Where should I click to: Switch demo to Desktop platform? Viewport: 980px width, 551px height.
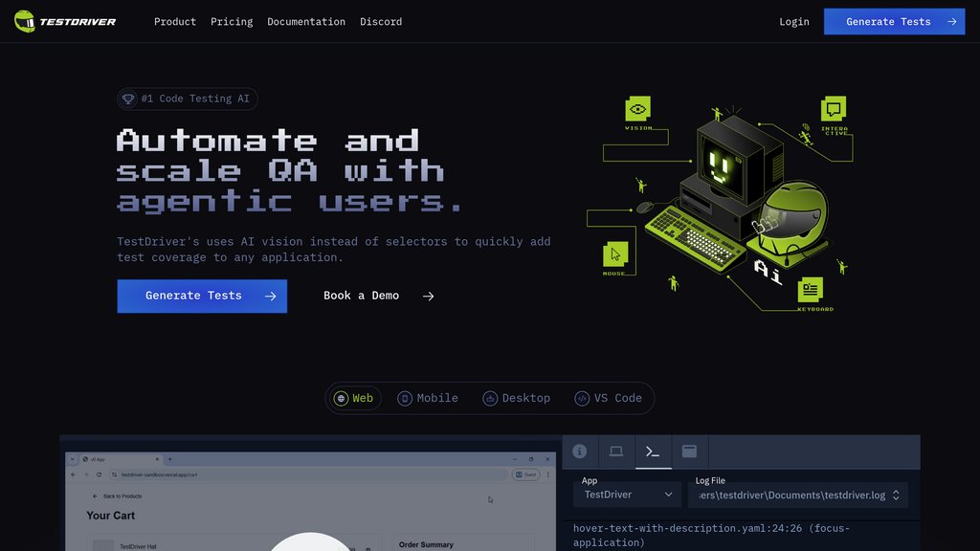(517, 398)
